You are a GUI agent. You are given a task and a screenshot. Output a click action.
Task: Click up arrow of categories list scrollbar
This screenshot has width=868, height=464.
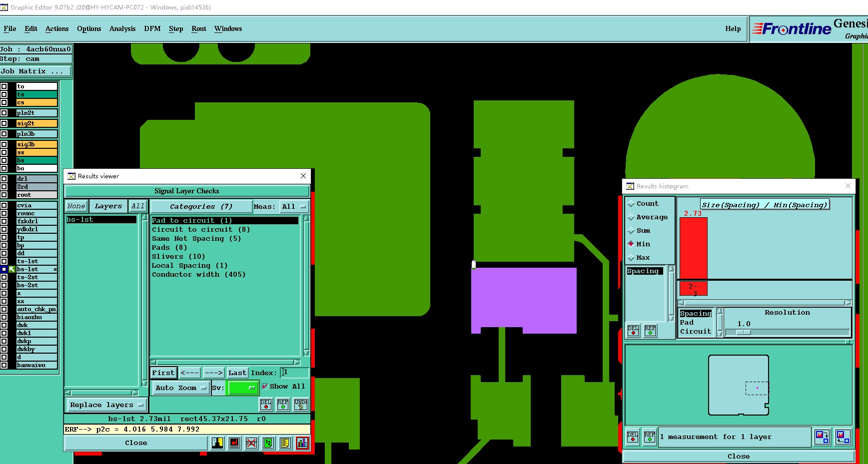point(306,218)
